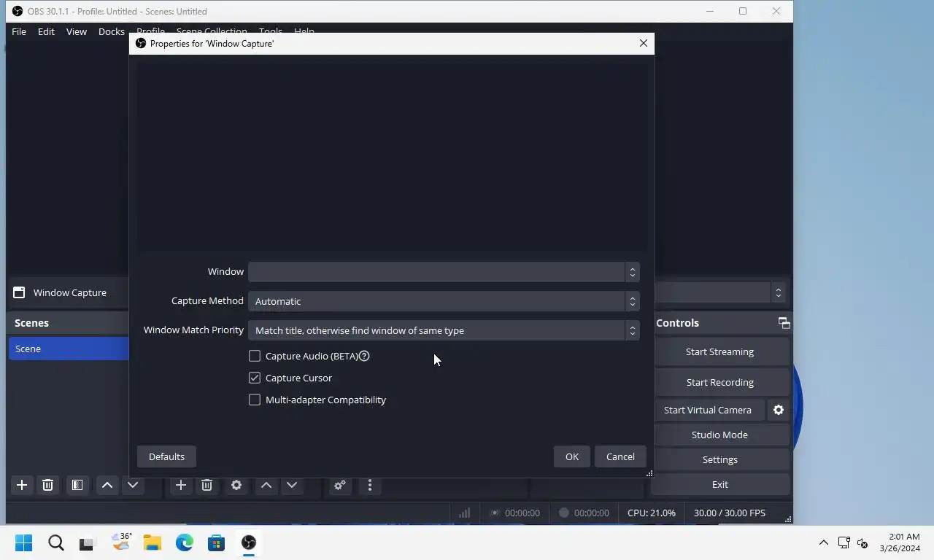Open Windows Start menu
Viewport: 934px width, 560px height.
pyautogui.click(x=23, y=542)
